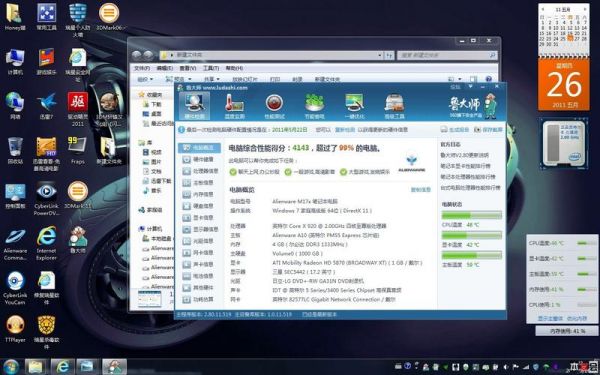This screenshot has height=375, width=600.
Task: Select the CyberLink PowerDVD desktop icon
Action: [47, 198]
